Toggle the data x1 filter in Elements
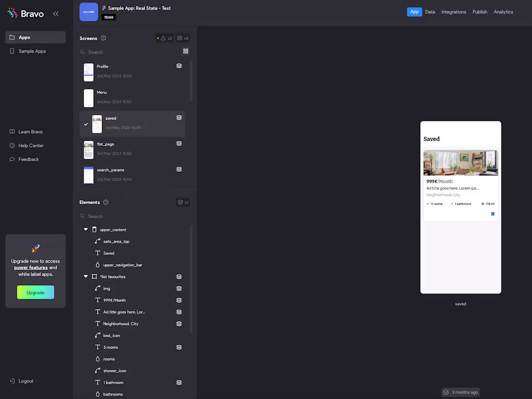The image size is (532, 399). tap(183, 202)
